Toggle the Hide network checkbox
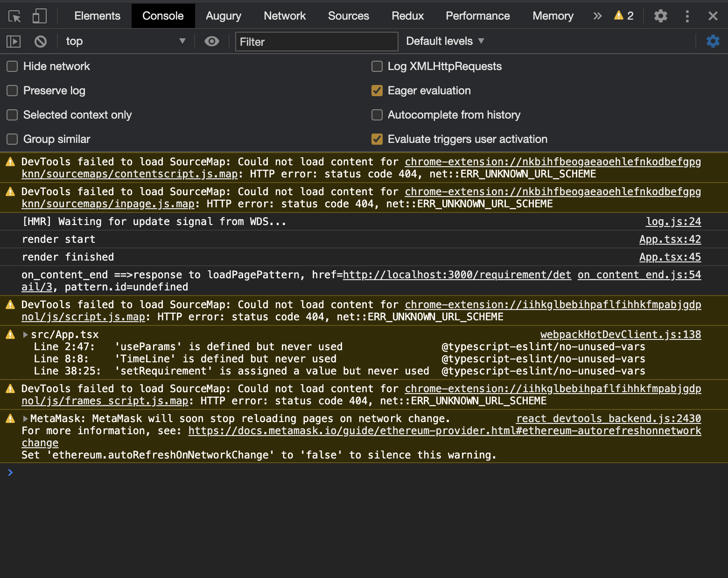 [x=12, y=66]
